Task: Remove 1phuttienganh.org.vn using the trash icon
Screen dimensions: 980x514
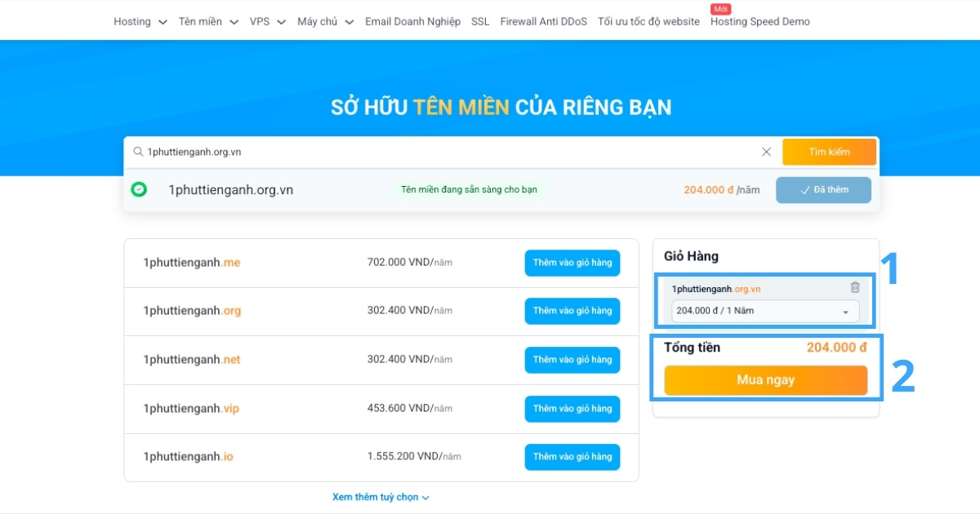Action: [x=854, y=287]
